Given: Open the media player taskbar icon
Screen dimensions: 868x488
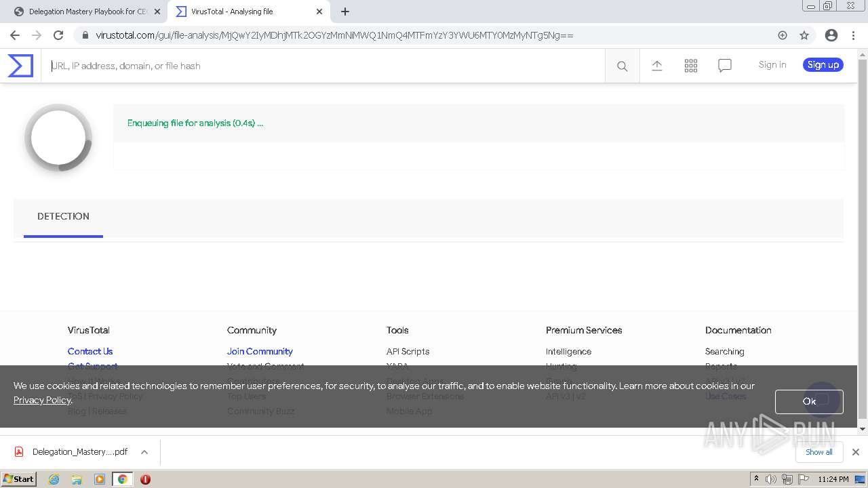Looking at the screenshot, I should tap(100, 479).
